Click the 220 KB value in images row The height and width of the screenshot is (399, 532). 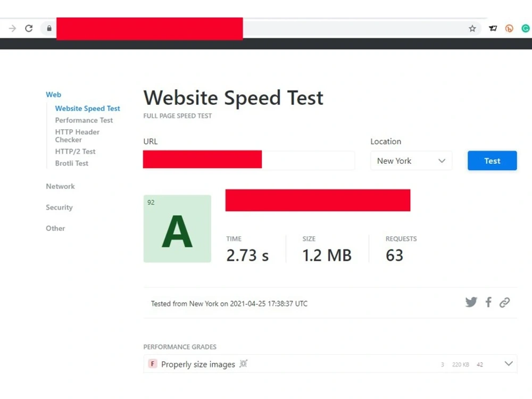point(460,364)
